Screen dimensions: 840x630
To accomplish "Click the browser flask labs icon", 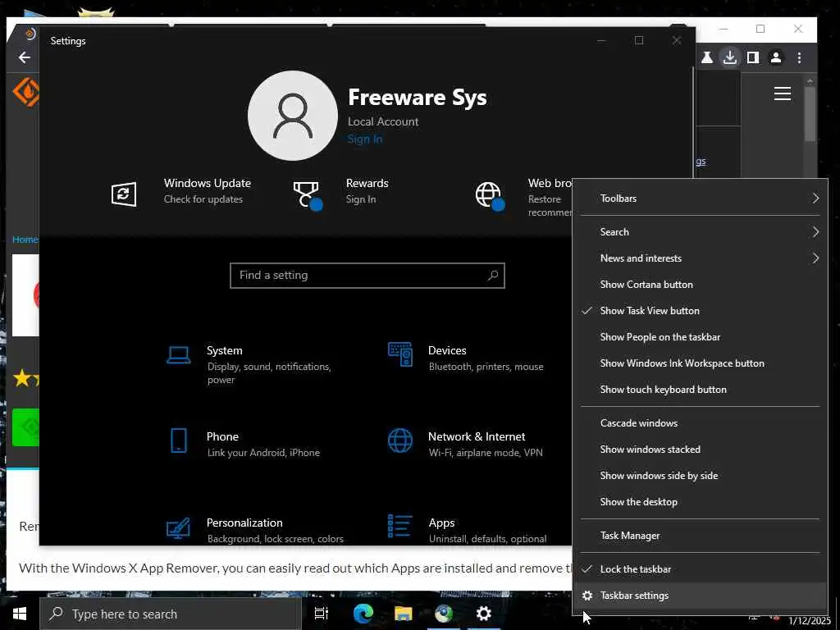I will pyautogui.click(x=706, y=57).
